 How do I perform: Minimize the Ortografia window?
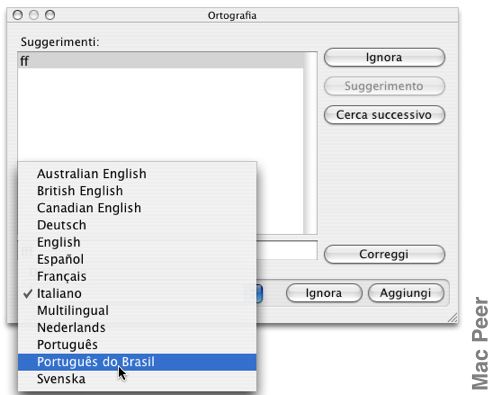(34, 15)
